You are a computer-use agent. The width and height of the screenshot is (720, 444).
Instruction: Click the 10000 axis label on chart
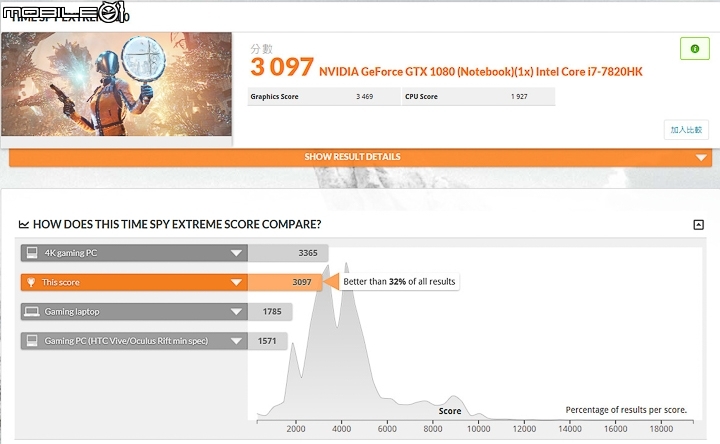point(478,429)
